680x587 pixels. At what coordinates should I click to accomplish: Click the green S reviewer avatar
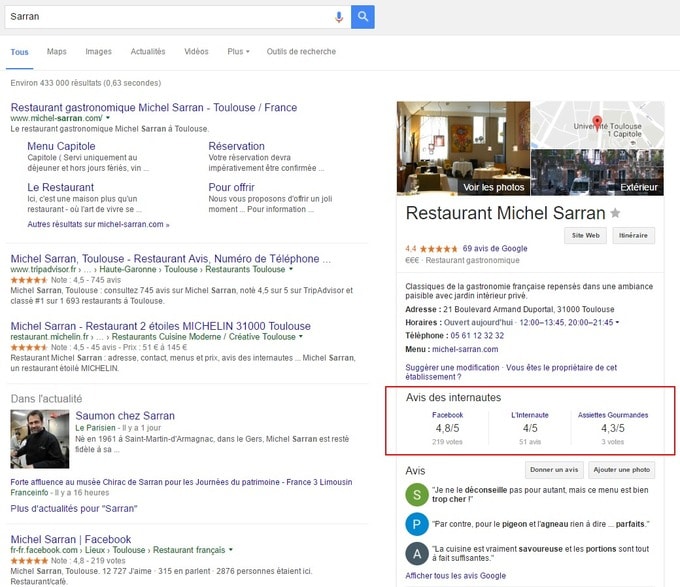[417, 495]
